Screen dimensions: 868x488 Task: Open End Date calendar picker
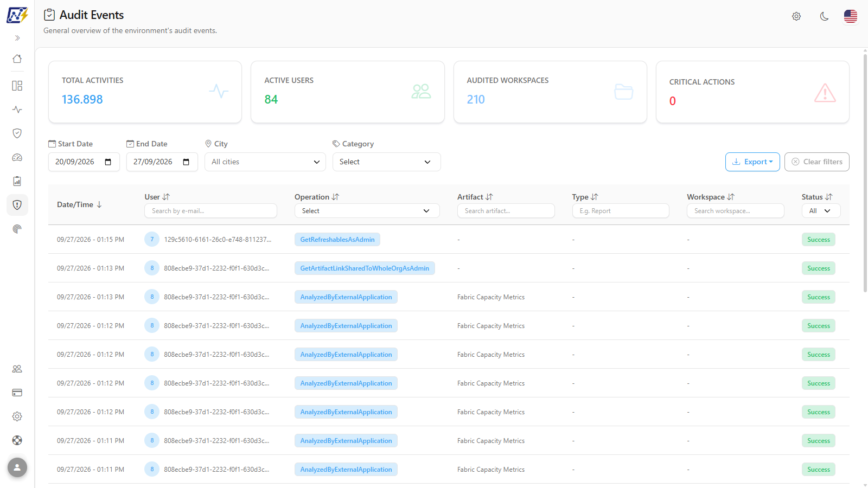pyautogui.click(x=186, y=162)
